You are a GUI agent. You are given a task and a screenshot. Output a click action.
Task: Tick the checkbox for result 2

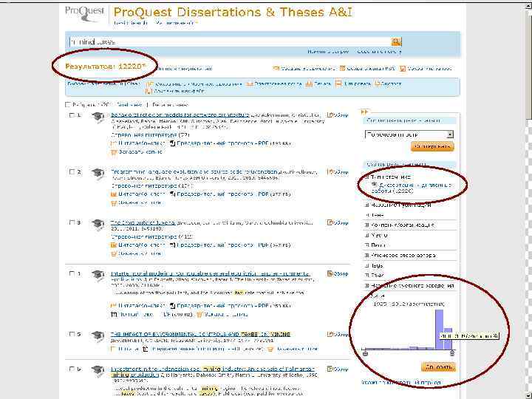pyautogui.click(x=72, y=171)
